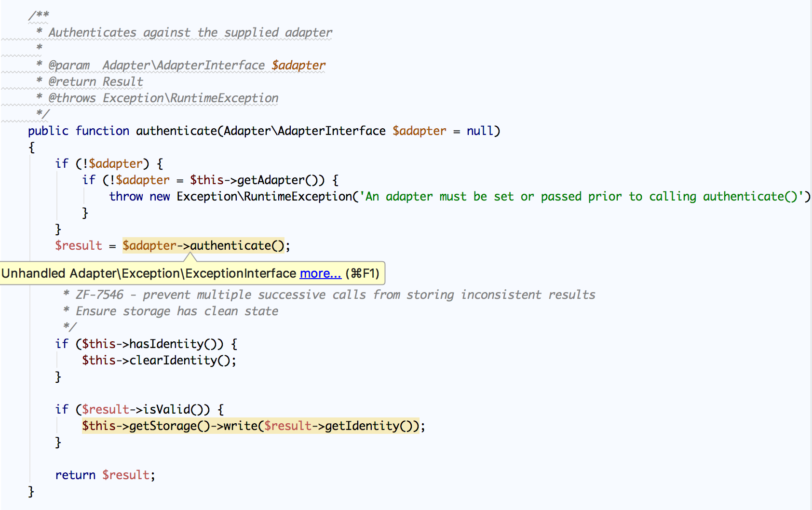Click the getStorage() method call
812x510 pixels.
(170, 426)
